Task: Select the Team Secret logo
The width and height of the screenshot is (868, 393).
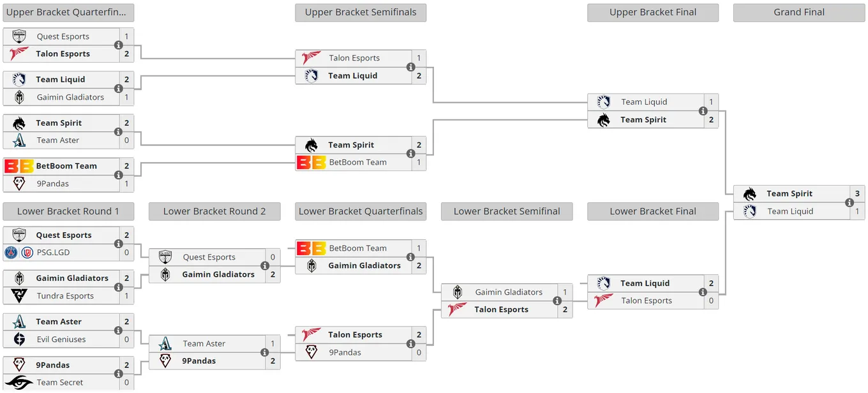Action: pos(19,383)
